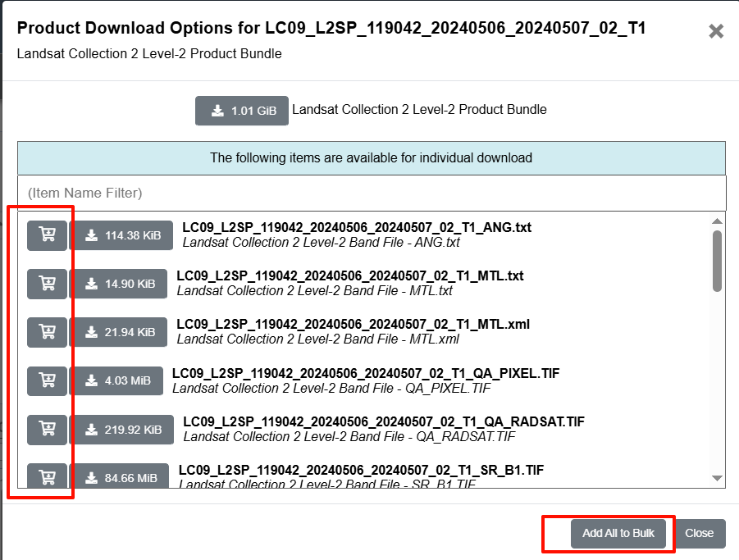
Task: Add ANG.txt file to bulk cart
Action: 47,235
